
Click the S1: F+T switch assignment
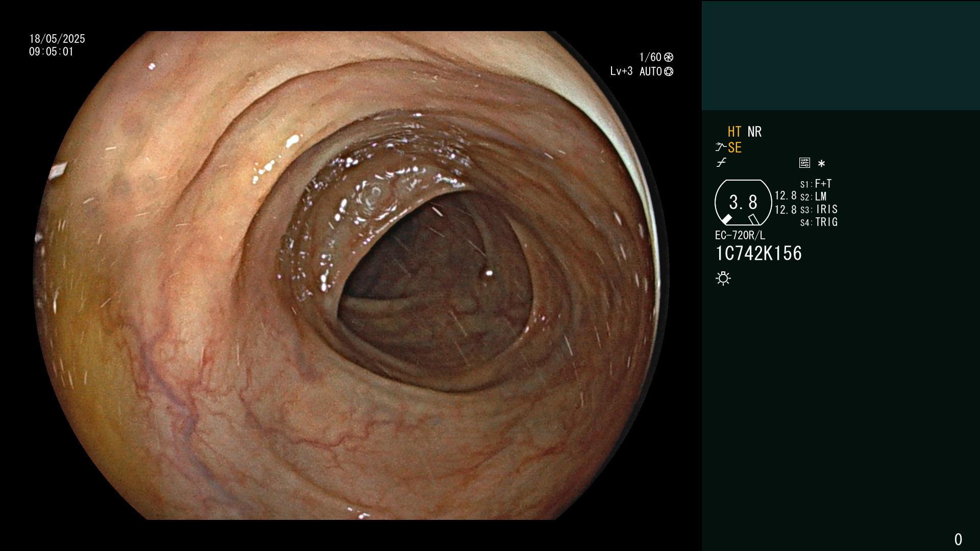(x=816, y=184)
